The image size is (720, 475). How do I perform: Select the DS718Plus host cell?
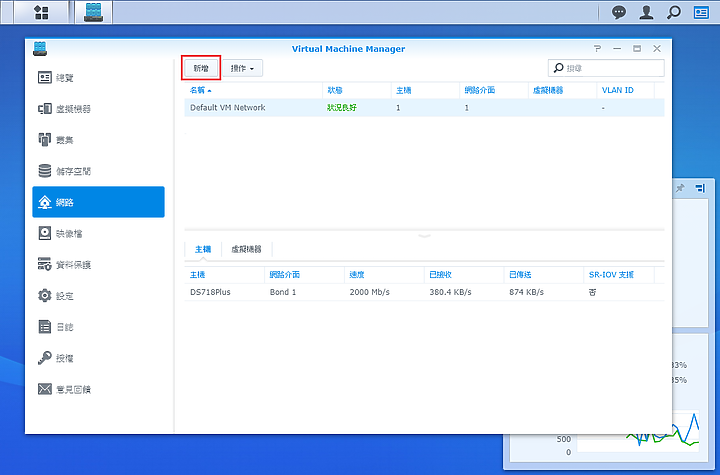(x=210, y=292)
